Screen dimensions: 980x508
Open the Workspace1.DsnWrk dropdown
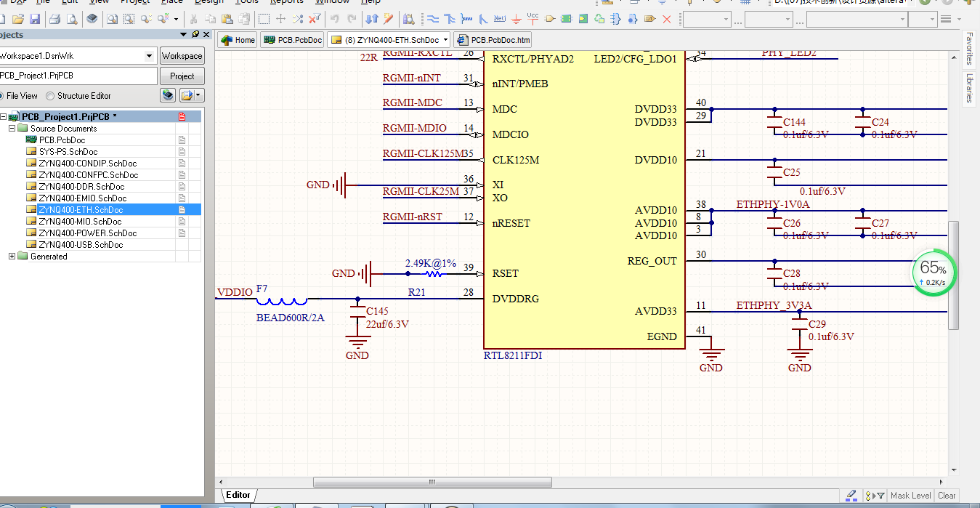tap(149, 56)
